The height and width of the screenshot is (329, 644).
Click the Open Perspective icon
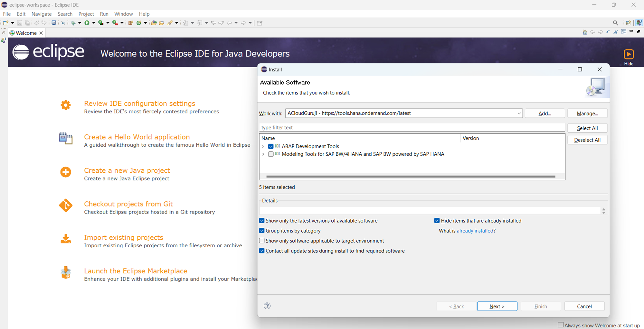628,23
